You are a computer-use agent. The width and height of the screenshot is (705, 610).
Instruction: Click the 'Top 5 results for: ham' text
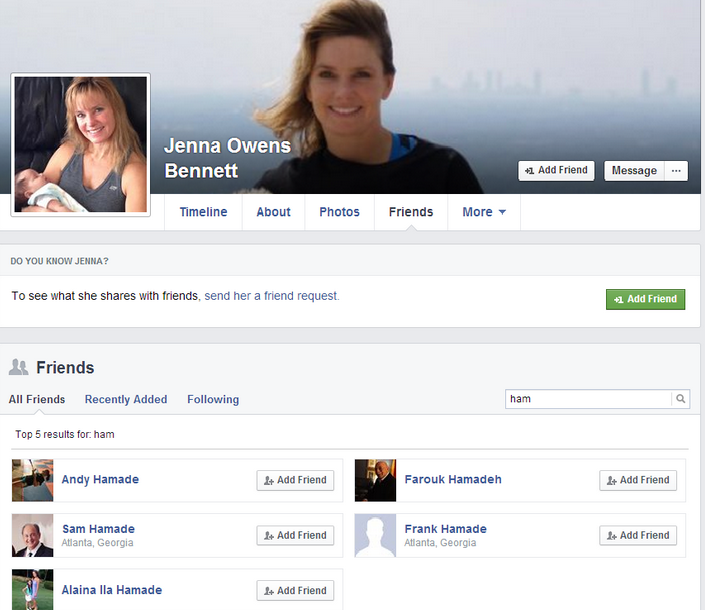[x=65, y=434]
